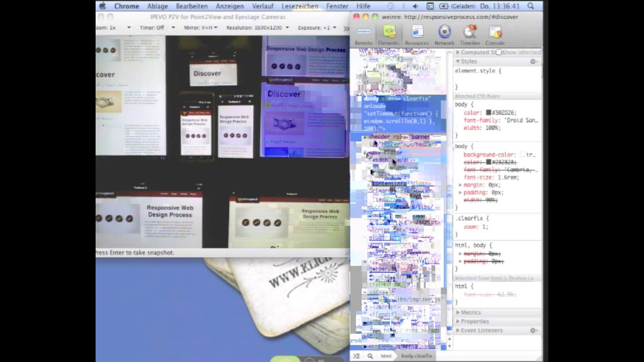Click the element.style rule block
The width and height of the screenshot is (644, 362).
pyautogui.click(x=497, y=79)
